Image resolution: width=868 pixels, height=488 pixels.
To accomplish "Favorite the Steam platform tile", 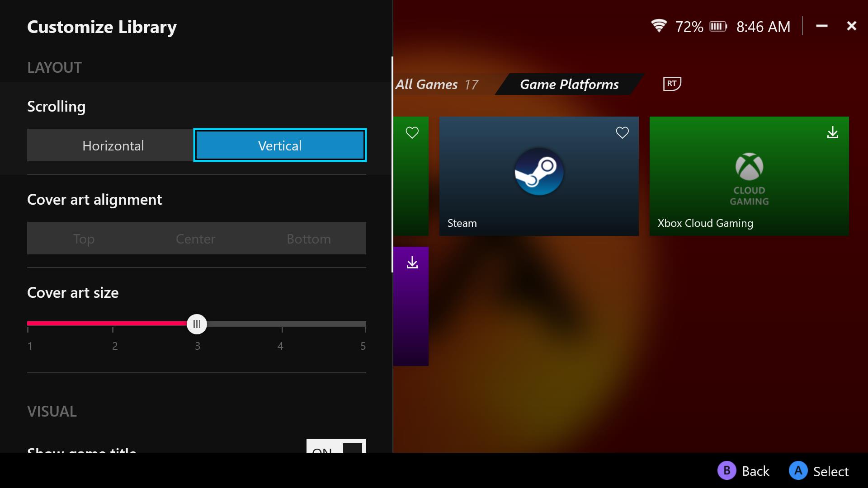I will (x=622, y=132).
